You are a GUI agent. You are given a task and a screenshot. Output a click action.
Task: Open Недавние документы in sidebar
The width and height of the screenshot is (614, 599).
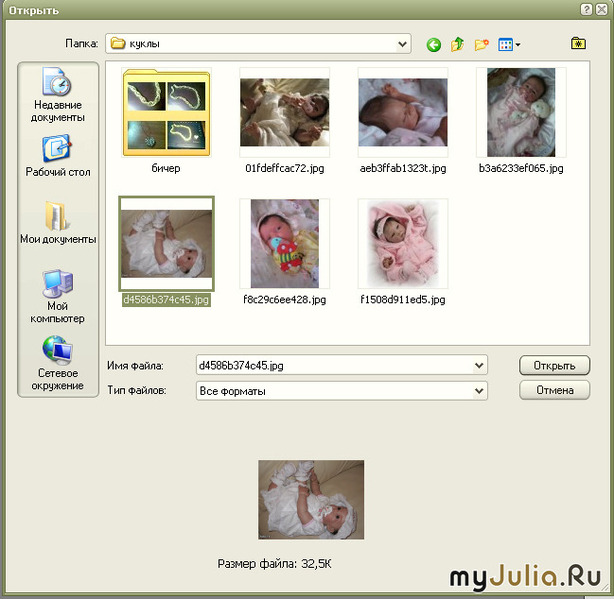click(58, 95)
